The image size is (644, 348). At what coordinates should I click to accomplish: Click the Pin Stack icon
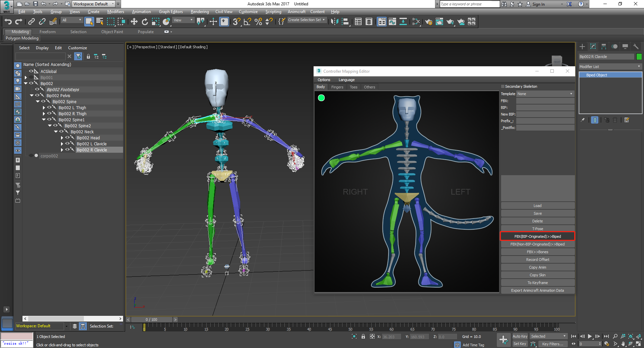coord(583,120)
